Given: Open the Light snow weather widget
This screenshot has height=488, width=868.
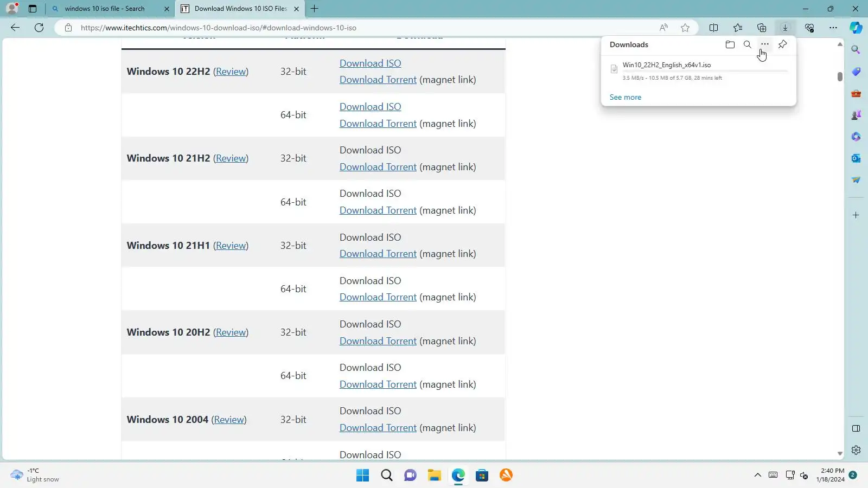Looking at the screenshot, I should tap(35, 476).
